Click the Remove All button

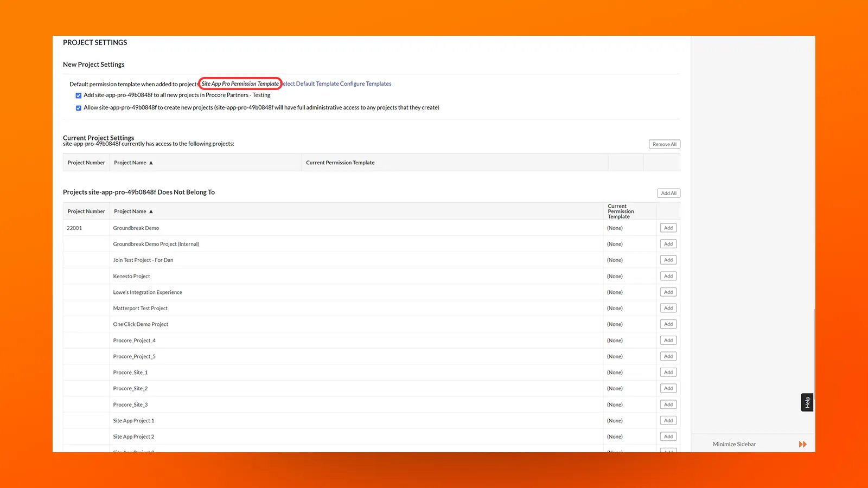(x=664, y=144)
